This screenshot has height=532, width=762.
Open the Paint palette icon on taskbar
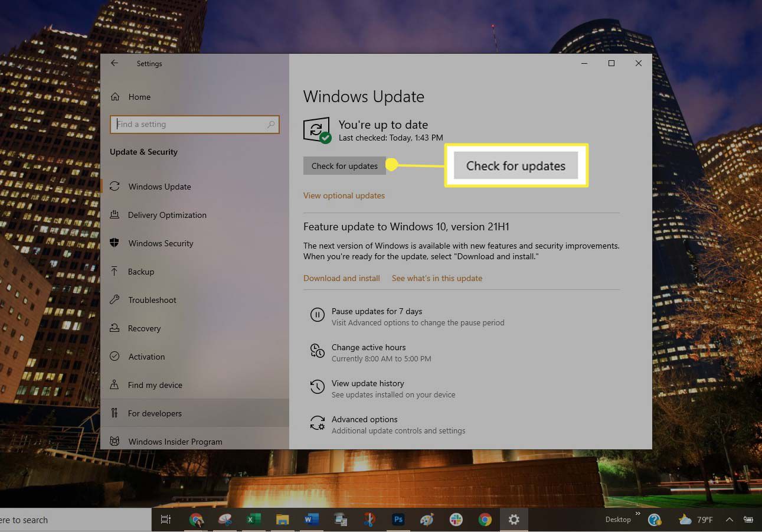tap(427, 520)
